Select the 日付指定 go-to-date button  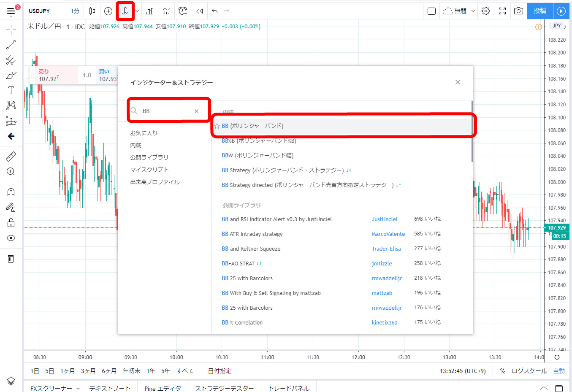point(220,371)
